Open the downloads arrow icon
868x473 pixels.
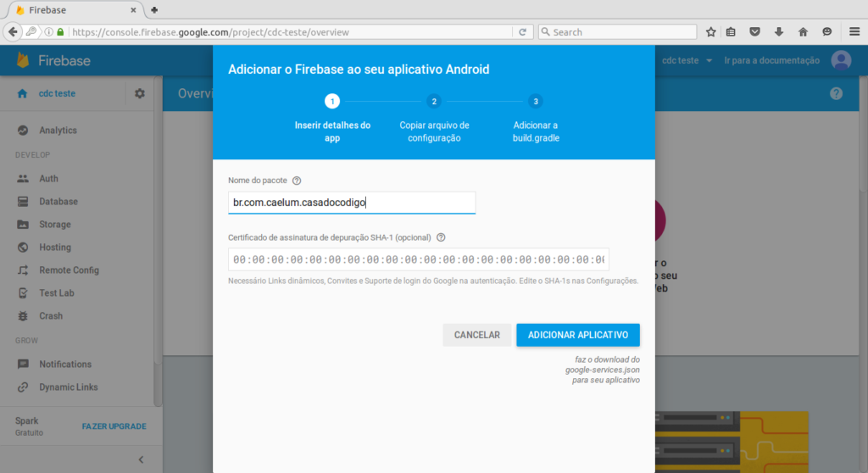[x=779, y=32]
